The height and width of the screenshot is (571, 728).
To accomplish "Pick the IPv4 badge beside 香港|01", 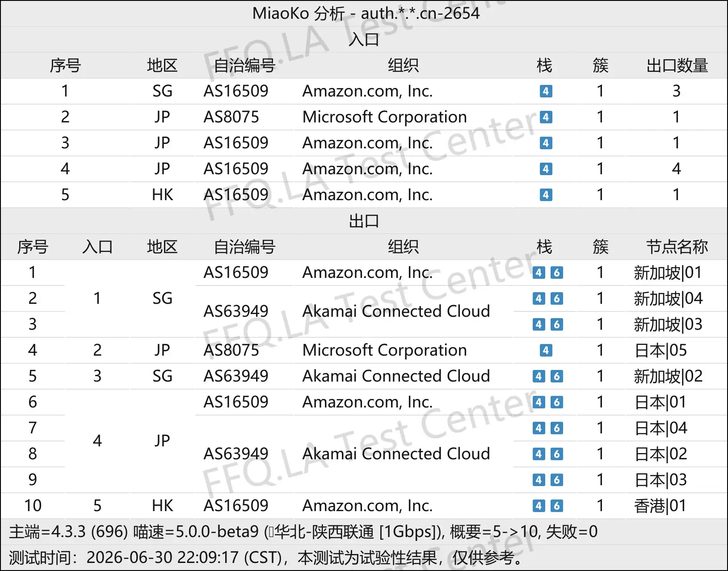I will point(539,506).
